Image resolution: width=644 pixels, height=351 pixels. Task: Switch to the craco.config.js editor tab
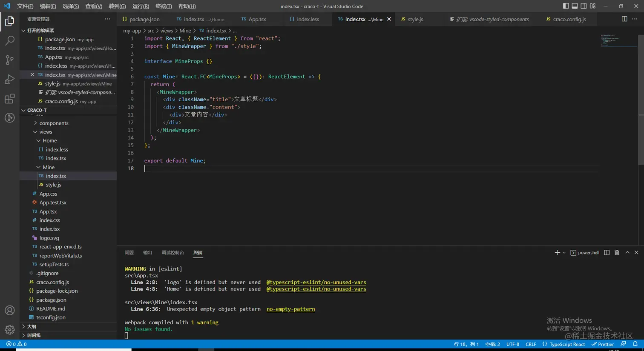point(569,19)
